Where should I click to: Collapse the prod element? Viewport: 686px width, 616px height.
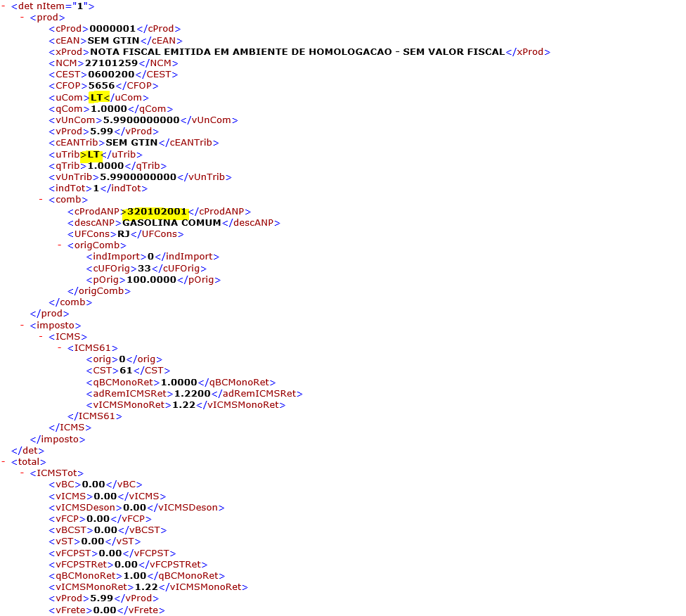click(x=22, y=18)
